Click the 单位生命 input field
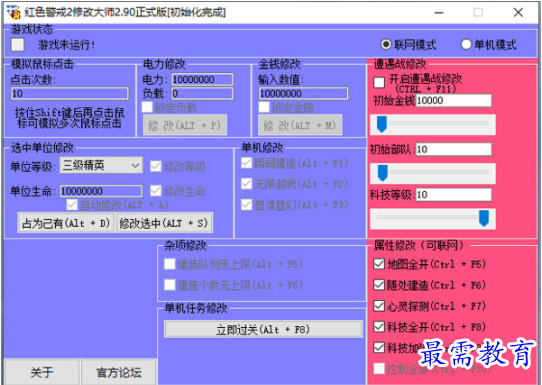This screenshot has width=542, height=385. (101, 191)
